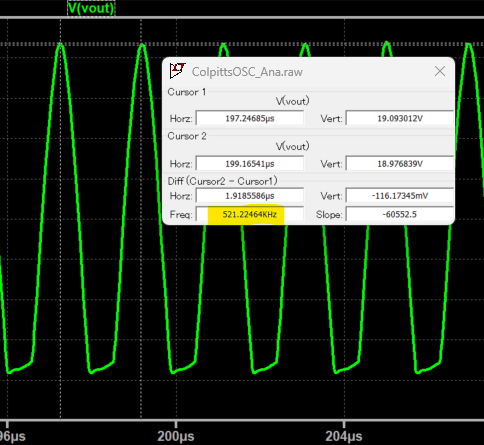
Task: Click the 200µs time axis label
Action: pos(176,436)
